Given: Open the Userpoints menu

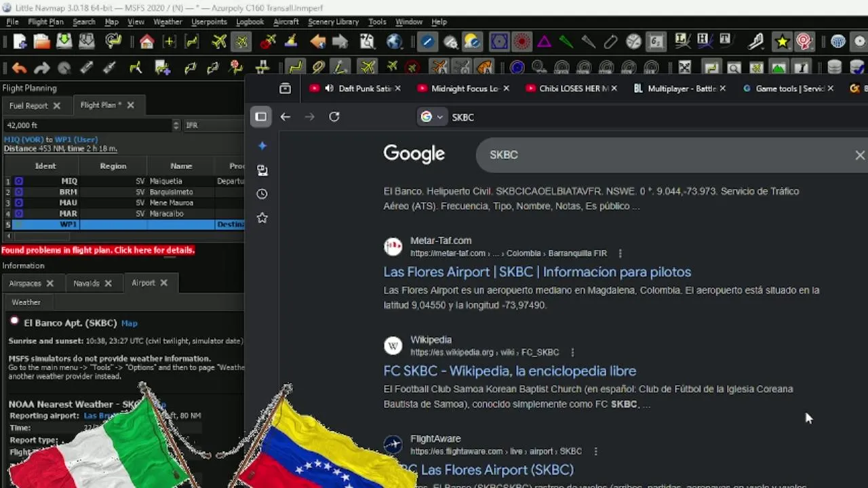Looking at the screenshot, I should pos(209,22).
